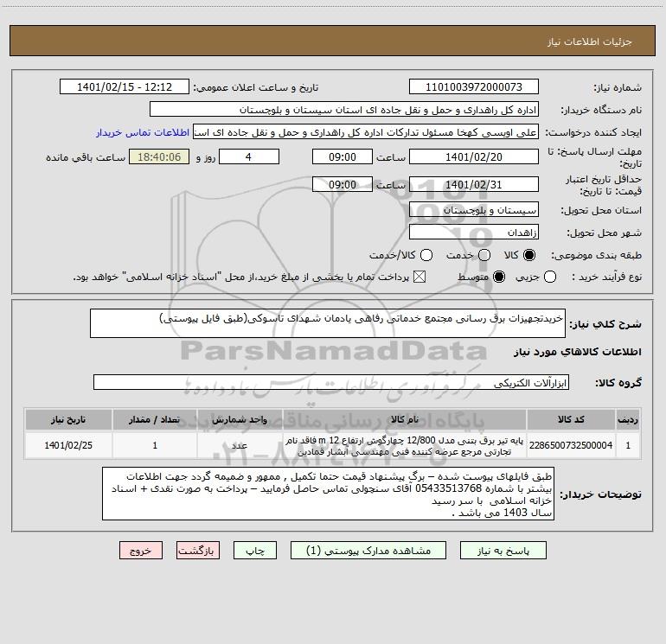Viewport: 666px width, 644px height.
Task: Click buyer notes text area
Action: (x=328, y=494)
